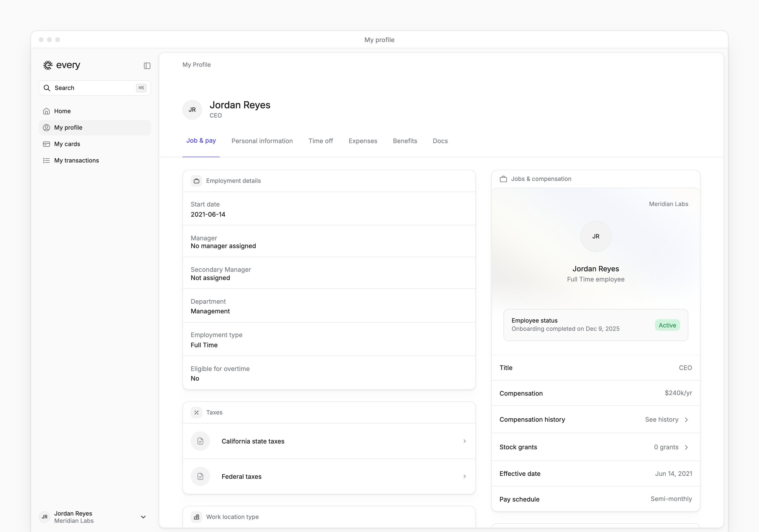759x532 pixels.
Task: Expand the Jordan Reyes account switcher chevron
Action: tap(143, 517)
